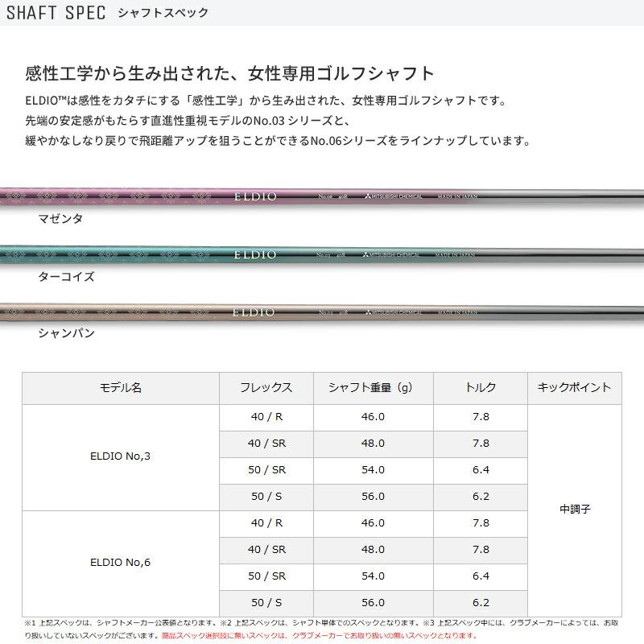Select the マゼンタ color label
644x644 pixels.
[60, 218]
